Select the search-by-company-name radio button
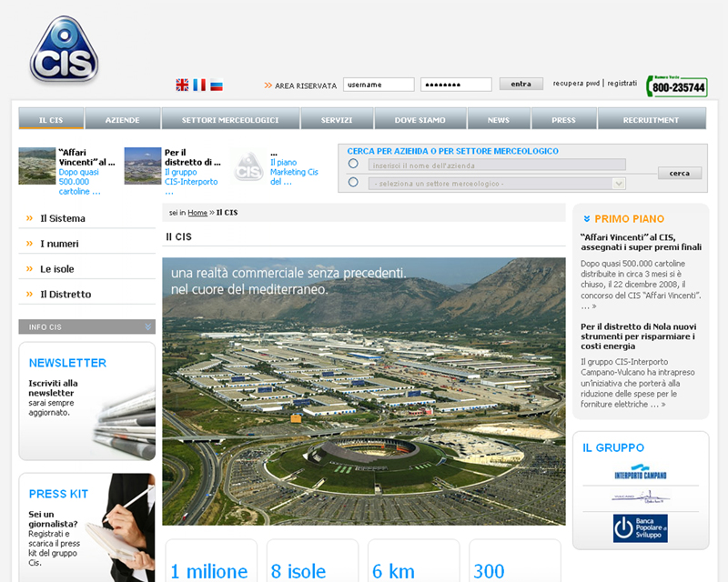This screenshot has width=728, height=582. 353,164
